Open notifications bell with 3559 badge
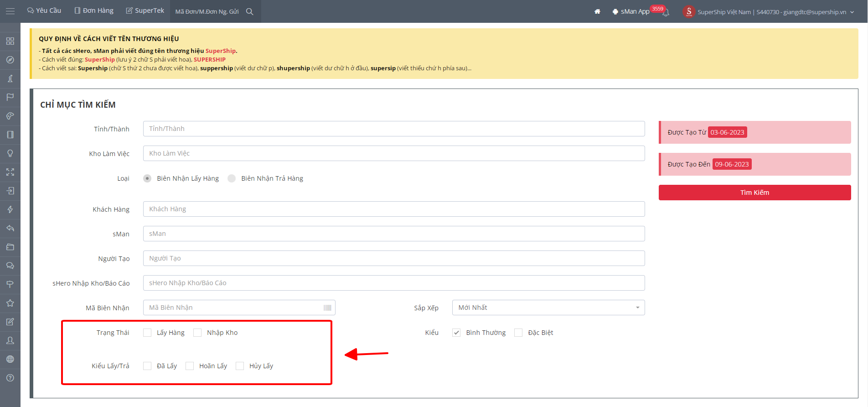 coord(666,12)
